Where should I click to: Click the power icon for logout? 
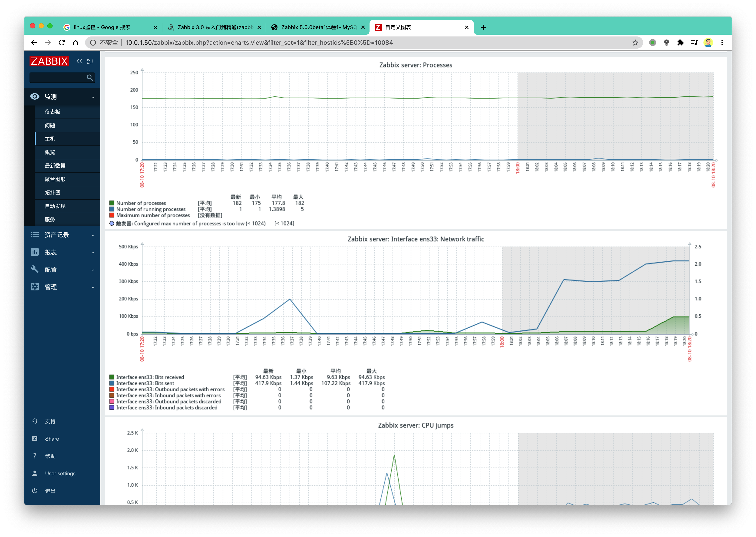[x=35, y=490]
